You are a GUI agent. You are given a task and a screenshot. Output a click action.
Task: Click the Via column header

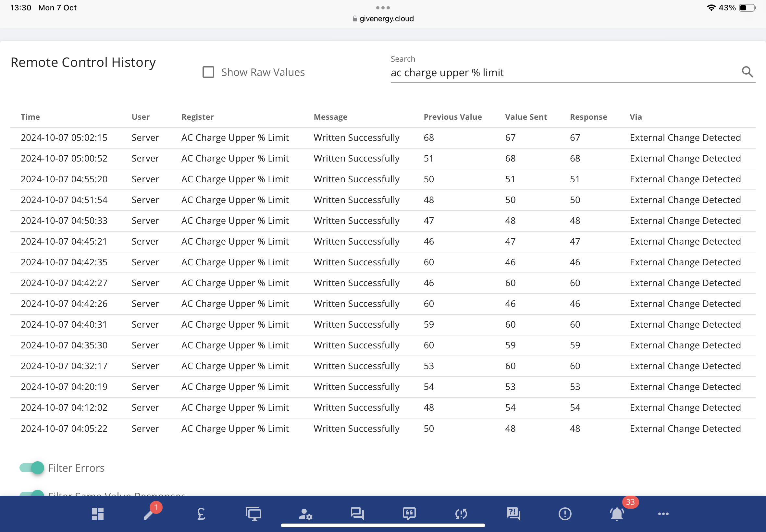(x=636, y=117)
